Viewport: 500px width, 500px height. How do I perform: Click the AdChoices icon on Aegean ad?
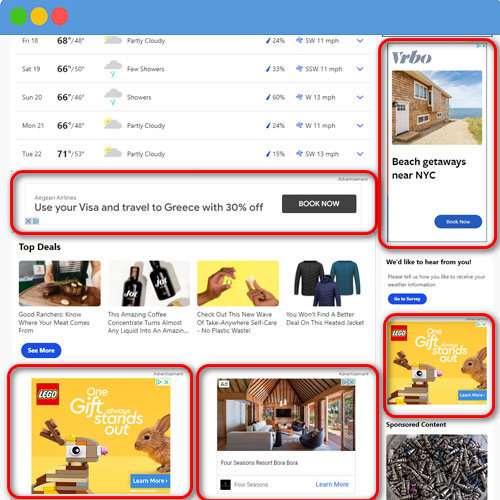click(36, 221)
